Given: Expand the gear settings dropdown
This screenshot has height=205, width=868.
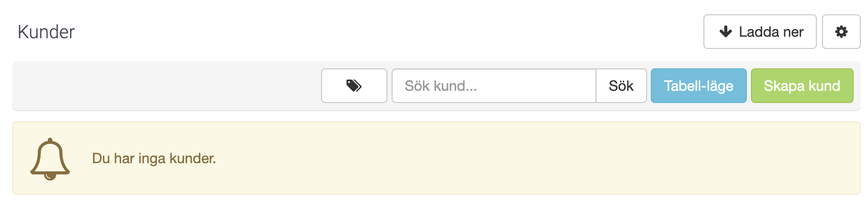Looking at the screenshot, I should [x=841, y=32].
